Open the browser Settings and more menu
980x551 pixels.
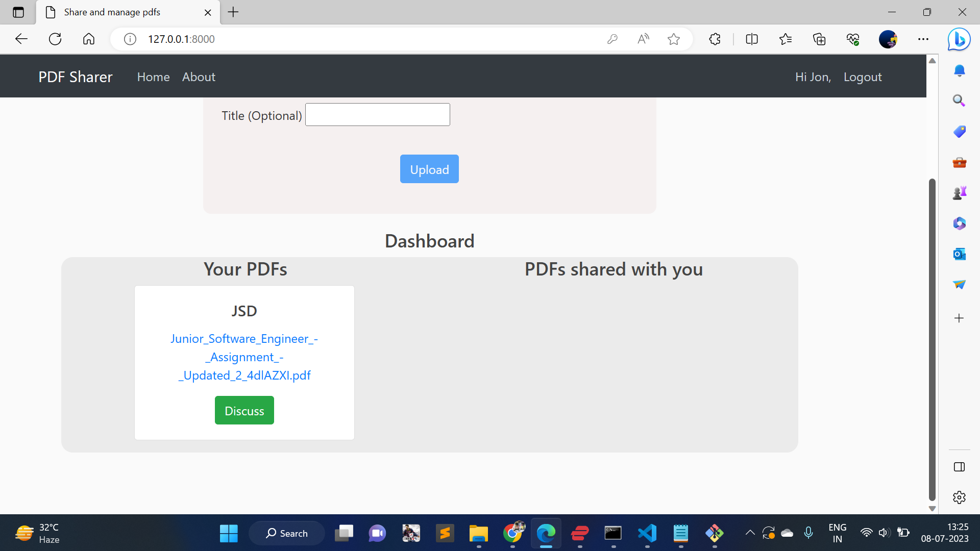(923, 39)
